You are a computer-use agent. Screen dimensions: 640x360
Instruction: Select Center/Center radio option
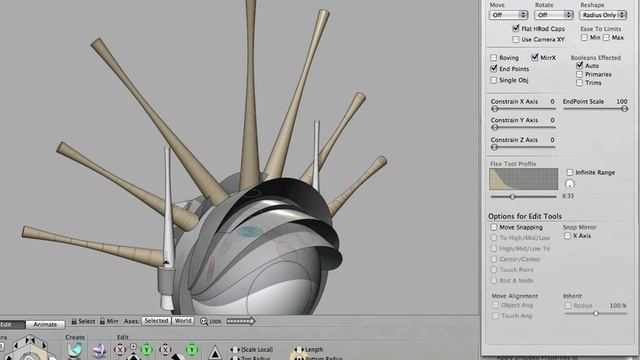[494, 259]
